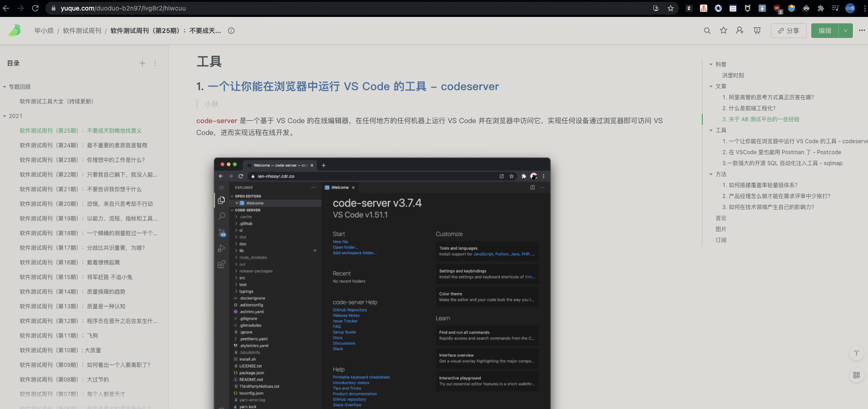Add new item with plus in 目录
The height and width of the screenshot is (409, 868).
pos(142,63)
